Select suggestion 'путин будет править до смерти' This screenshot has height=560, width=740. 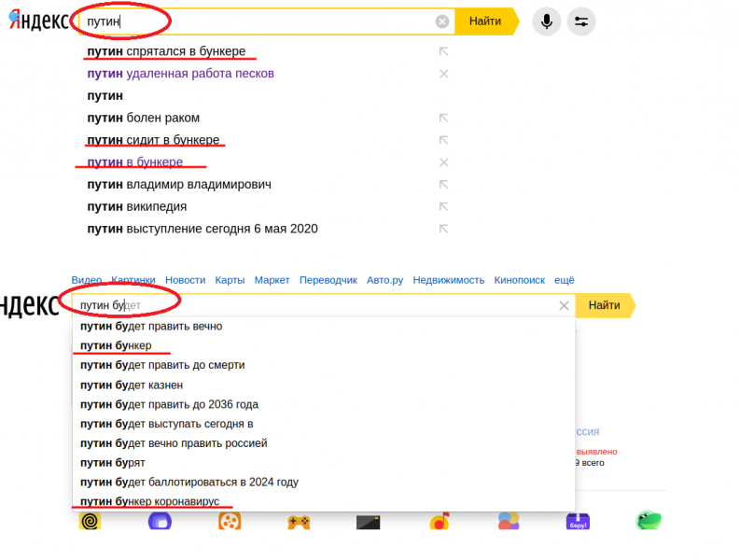[x=162, y=365]
